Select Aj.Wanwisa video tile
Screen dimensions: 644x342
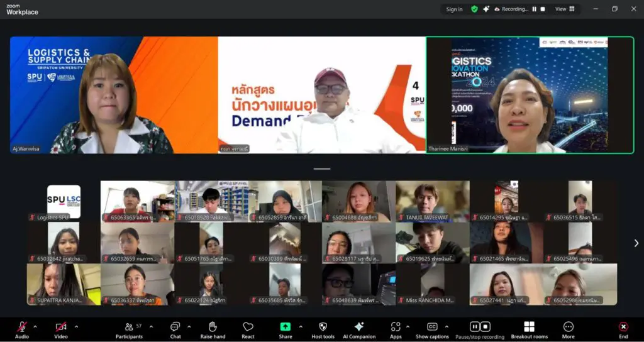[x=114, y=95]
